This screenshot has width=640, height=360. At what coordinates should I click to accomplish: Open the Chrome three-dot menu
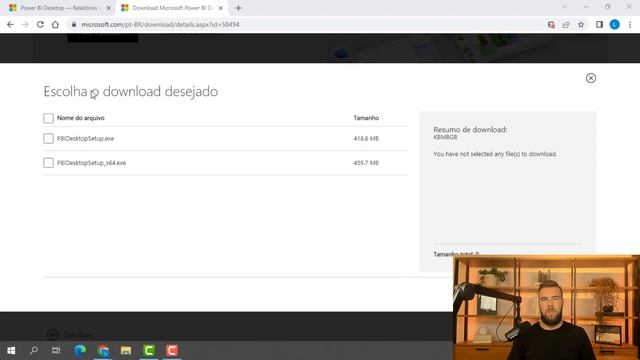pyautogui.click(x=630, y=24)
